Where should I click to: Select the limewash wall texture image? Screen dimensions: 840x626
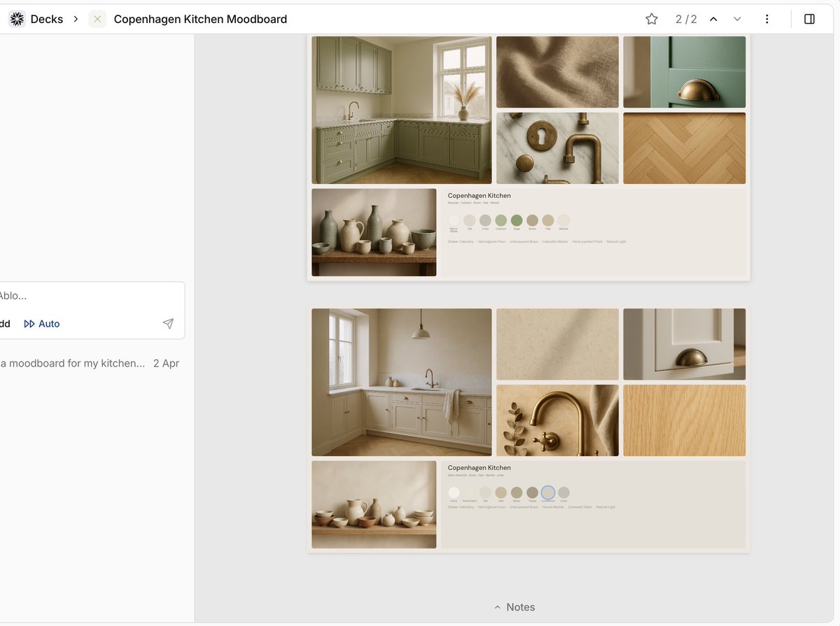[x=557, y=344]
